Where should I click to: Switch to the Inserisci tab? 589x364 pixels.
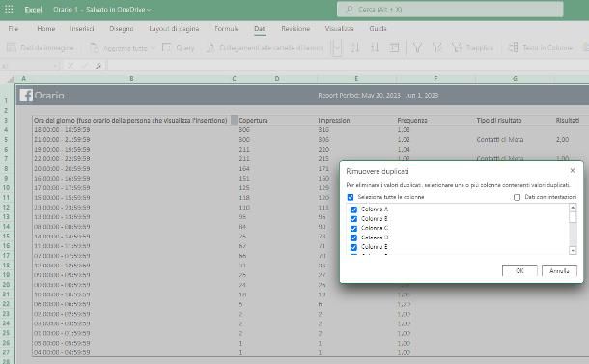pos(82,29)
